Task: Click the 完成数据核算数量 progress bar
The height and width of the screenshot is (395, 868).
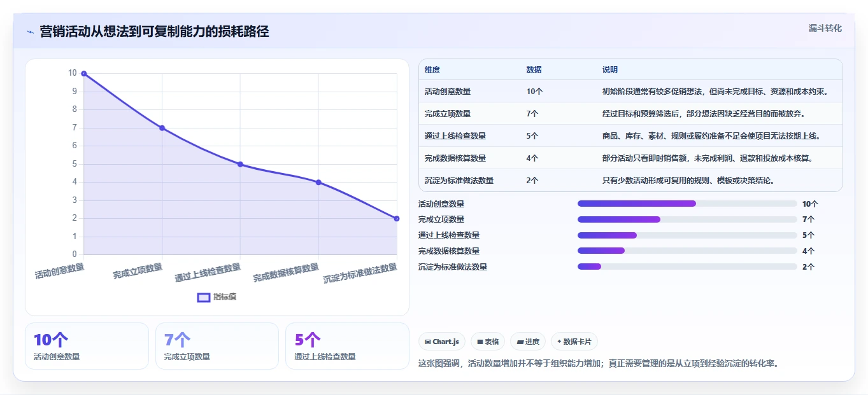Action: click(x=687, y=251)
